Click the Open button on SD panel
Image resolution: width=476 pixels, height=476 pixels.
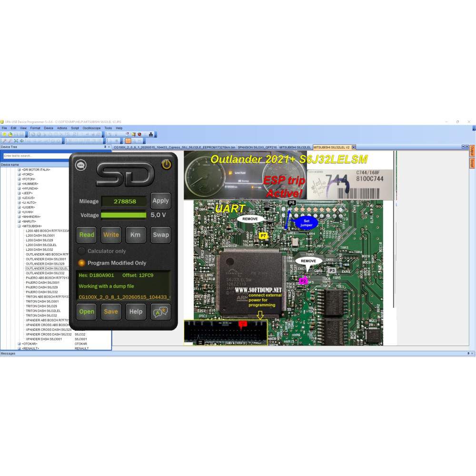coord(87,311)
